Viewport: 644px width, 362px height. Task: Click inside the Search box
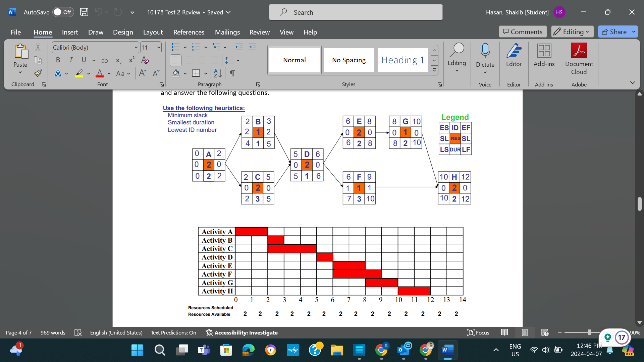click(x=356, y=12)
